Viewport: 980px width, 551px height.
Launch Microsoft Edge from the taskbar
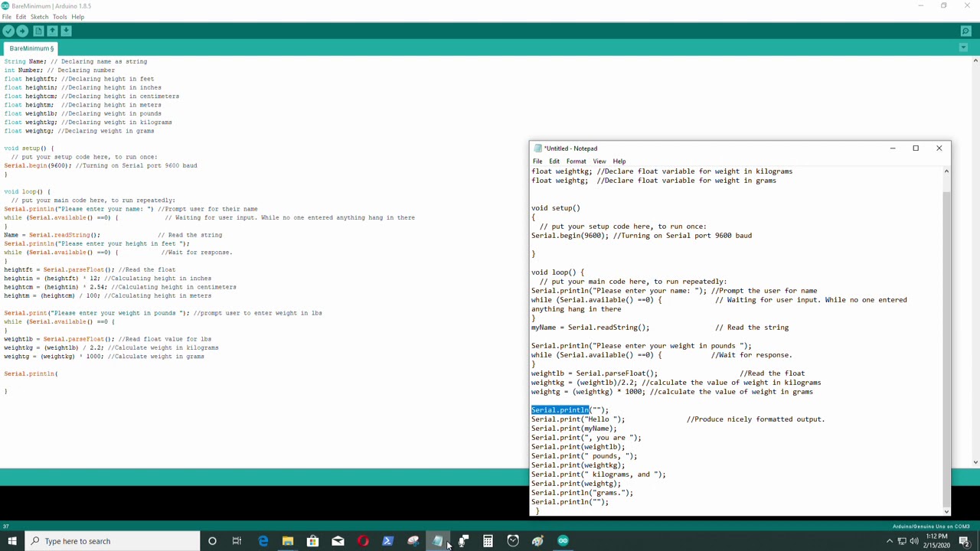(x=263, y=541)
